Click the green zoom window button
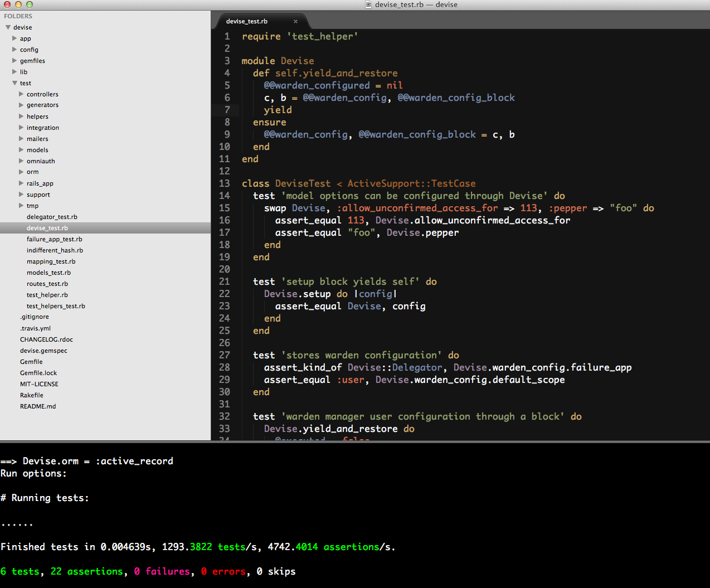The height and width of the screenshot is (588, 710). 30,4
